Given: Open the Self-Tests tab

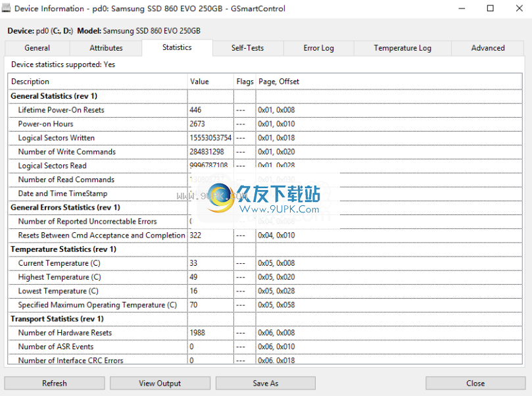Looking at the screenshot, I should (x=248, y=48).
